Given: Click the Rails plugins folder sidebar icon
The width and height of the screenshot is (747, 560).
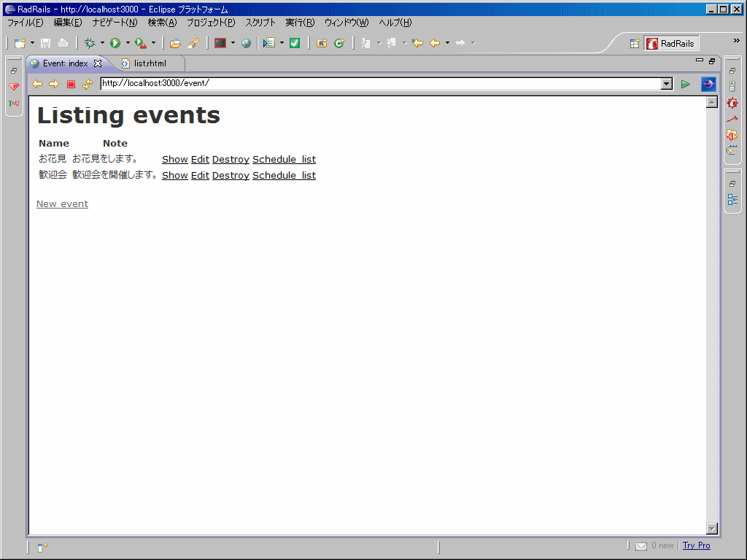Looking at the screenshot, I should pos(732,135).
